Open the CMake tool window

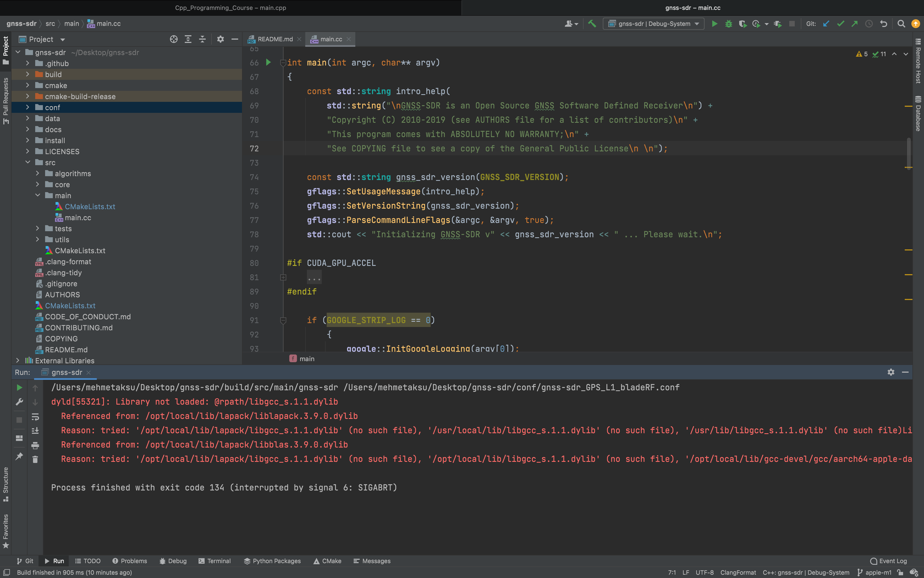click(x=328, y=561)
